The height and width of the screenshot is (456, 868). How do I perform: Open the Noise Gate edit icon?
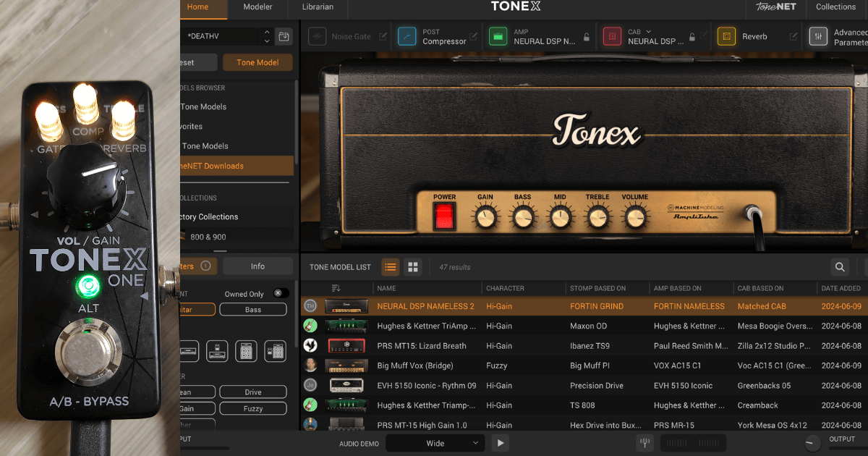click(x=383, y=36)
